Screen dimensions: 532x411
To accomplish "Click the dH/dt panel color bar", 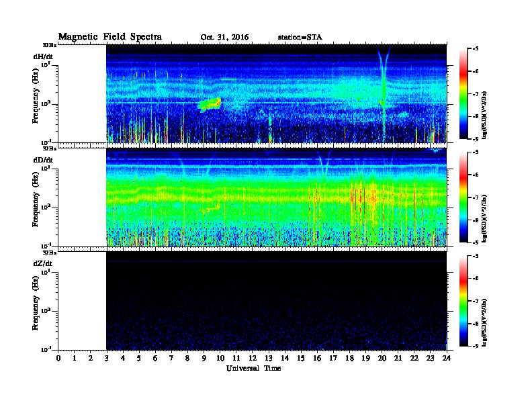I will click(x=463, y=94).
